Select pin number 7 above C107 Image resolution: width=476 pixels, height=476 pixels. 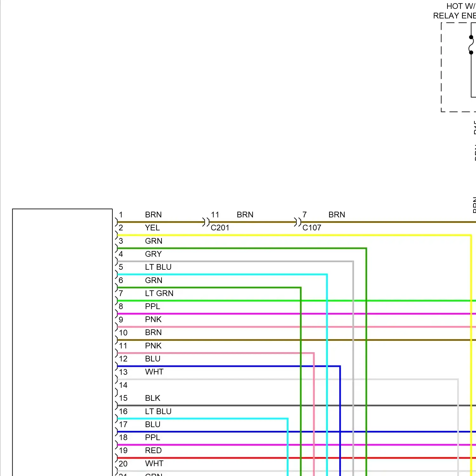coord(305,215)
